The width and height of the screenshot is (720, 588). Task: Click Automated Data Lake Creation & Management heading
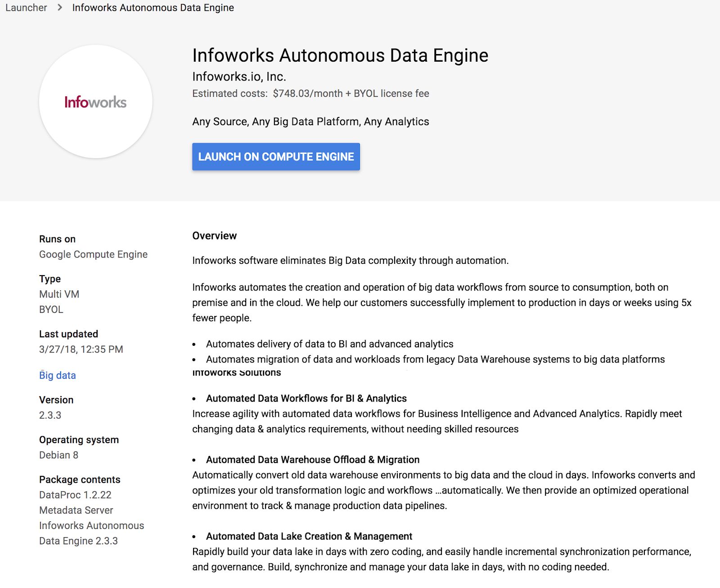tap(309, 536)
